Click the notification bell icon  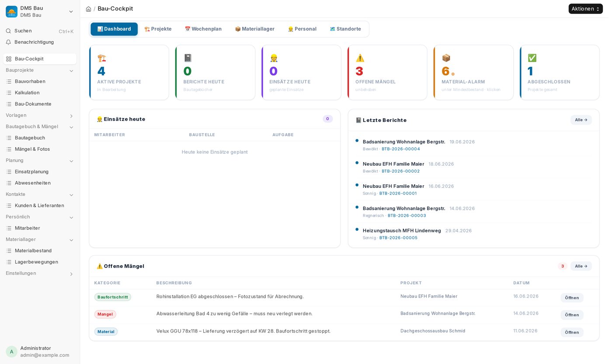(8, 42)
